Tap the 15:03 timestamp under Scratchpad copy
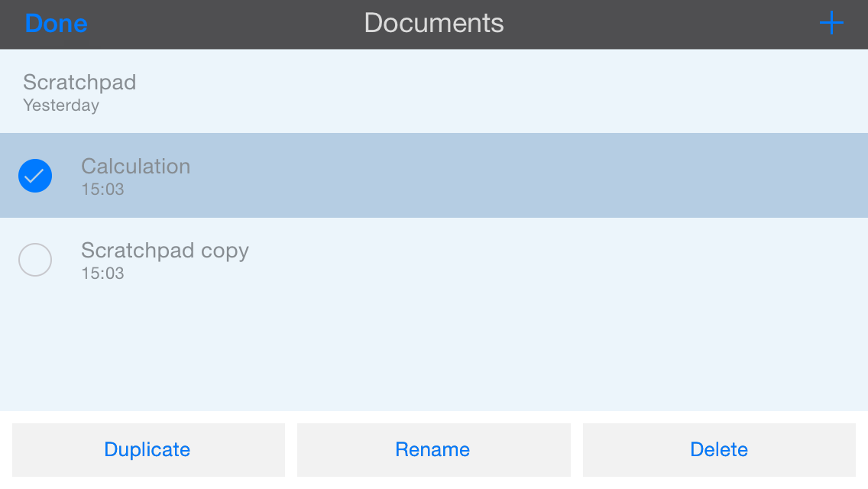This screenshot has height=489, width=868. [x=102, y=274]
